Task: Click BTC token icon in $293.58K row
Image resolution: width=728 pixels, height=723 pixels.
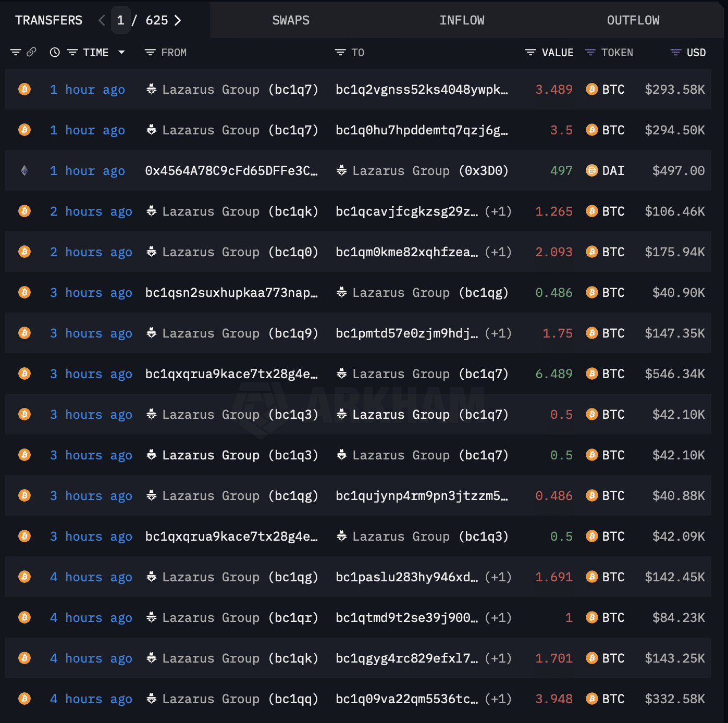Action: [592, 89]
